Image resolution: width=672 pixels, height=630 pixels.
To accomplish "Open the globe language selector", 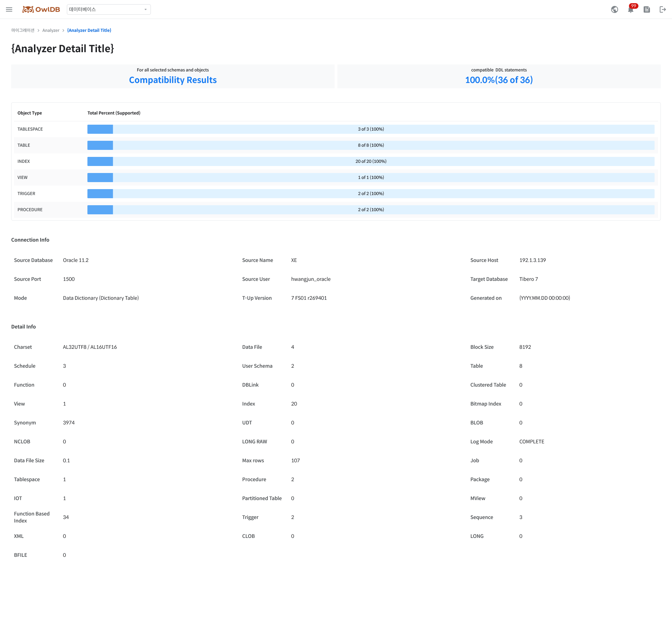I will [614, 9].
